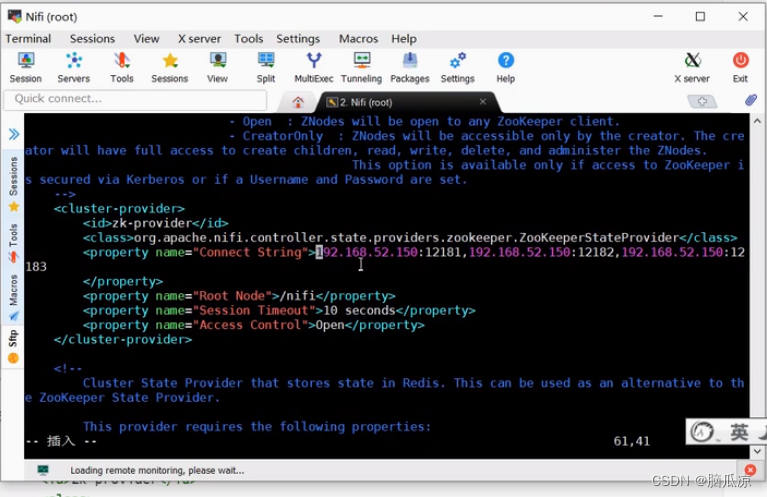Open the Settings gears toolbar icon
This screenshot has height=497, width=767.
458,68
